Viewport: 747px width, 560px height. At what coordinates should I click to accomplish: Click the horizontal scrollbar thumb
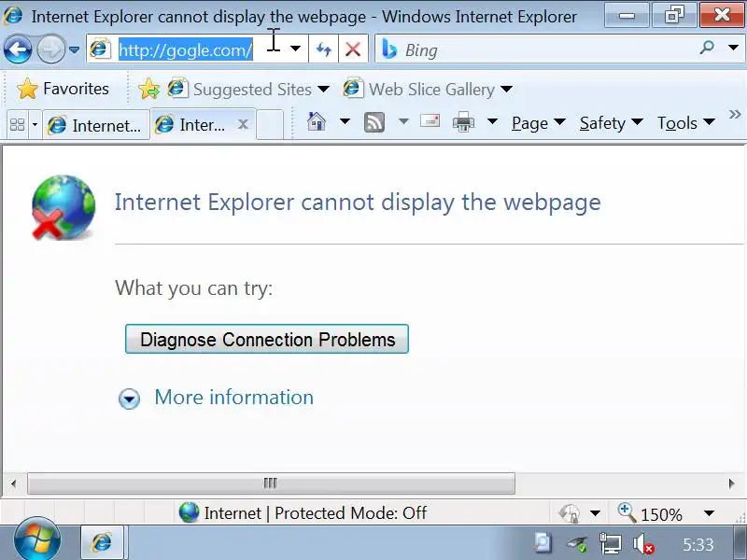click(271, 483)
